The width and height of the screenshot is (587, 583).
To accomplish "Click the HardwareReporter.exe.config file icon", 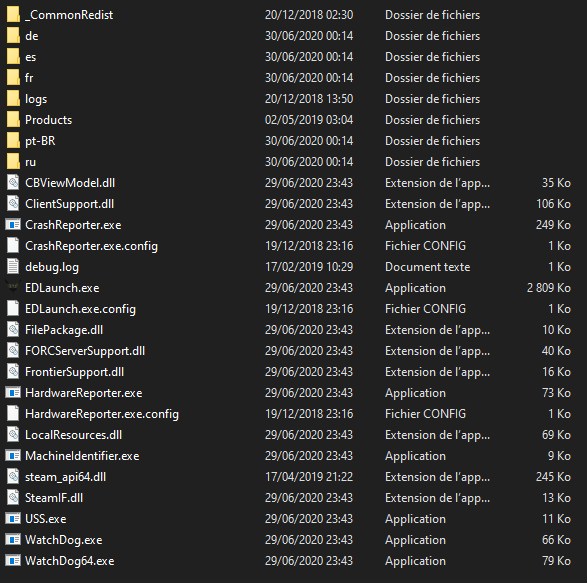I will tap(13, 414).
